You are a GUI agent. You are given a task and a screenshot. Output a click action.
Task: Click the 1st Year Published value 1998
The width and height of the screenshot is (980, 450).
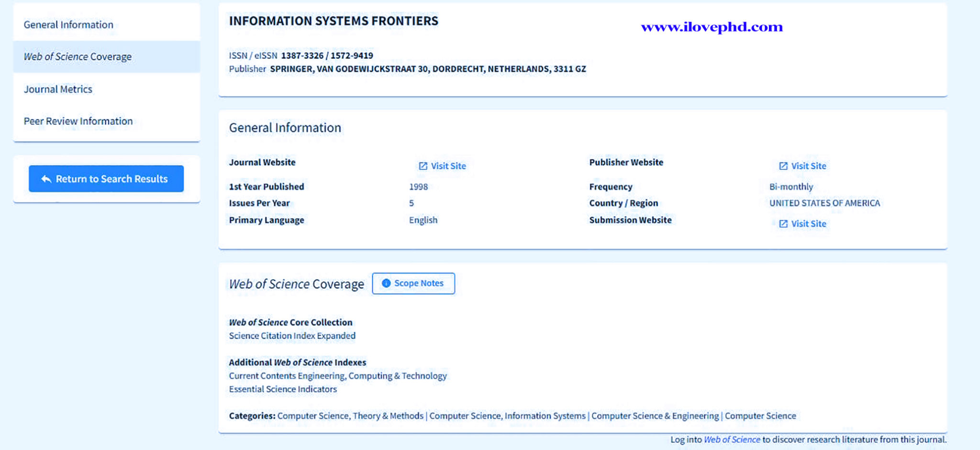coord(418,187)
